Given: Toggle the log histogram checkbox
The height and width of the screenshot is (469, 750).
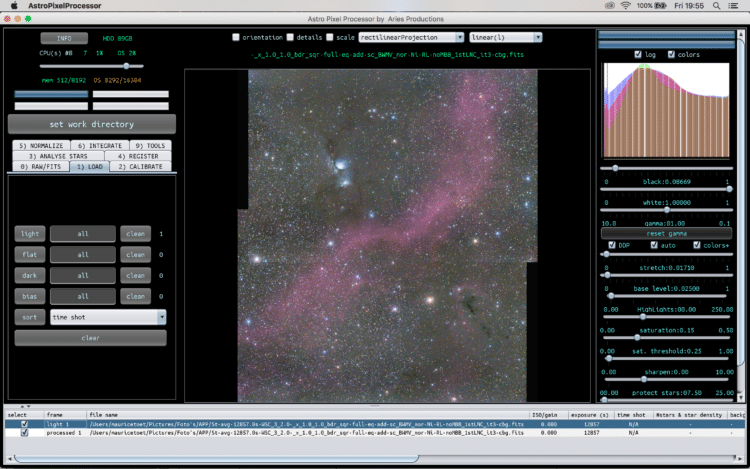Looking at the screenshot, I should tap(638, 55).
